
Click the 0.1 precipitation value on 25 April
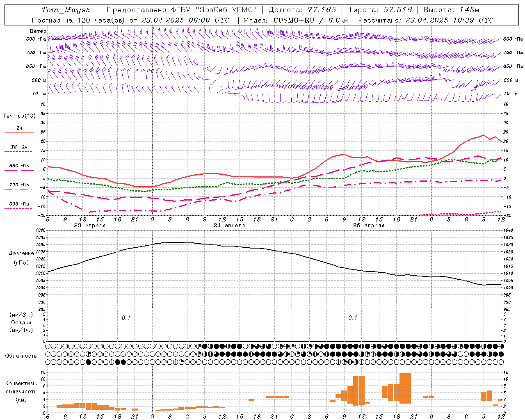click(x=353, y=317)
